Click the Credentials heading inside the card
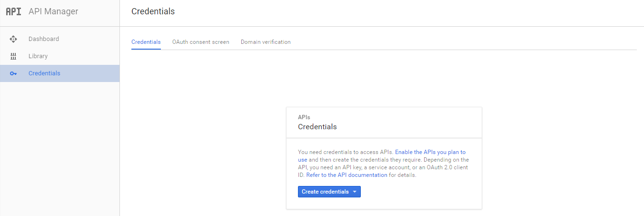The width and height of the screenshot is (644, 216). 317,127
